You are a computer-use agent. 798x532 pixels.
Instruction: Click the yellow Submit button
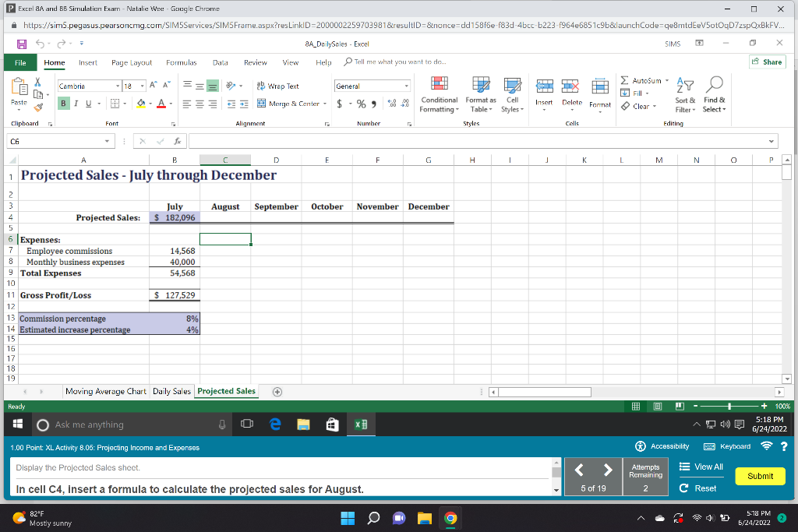click(760, 476)
